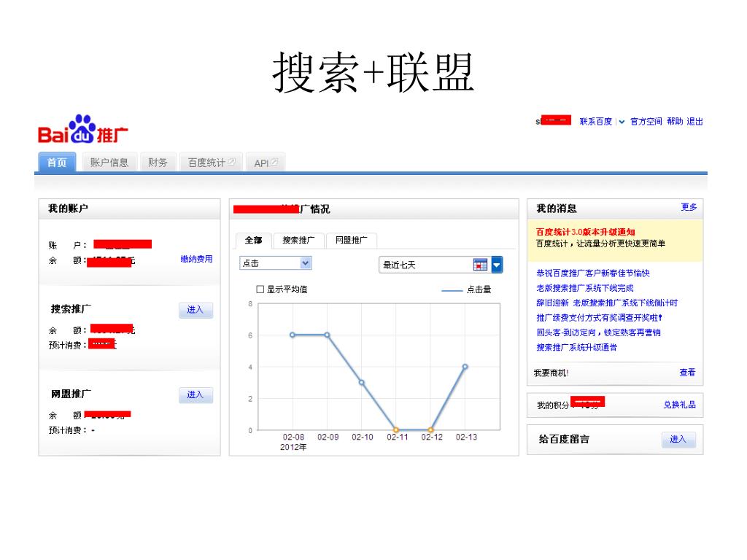The height and width of the screenshot is (560, 747).
Task: Open 辞旧迎新 老版搜索推广系统下线倒计时 message
Action: (607, 303)
